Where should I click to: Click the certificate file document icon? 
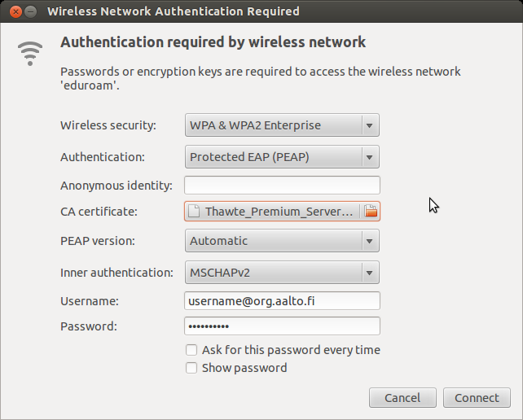[194, 212]
